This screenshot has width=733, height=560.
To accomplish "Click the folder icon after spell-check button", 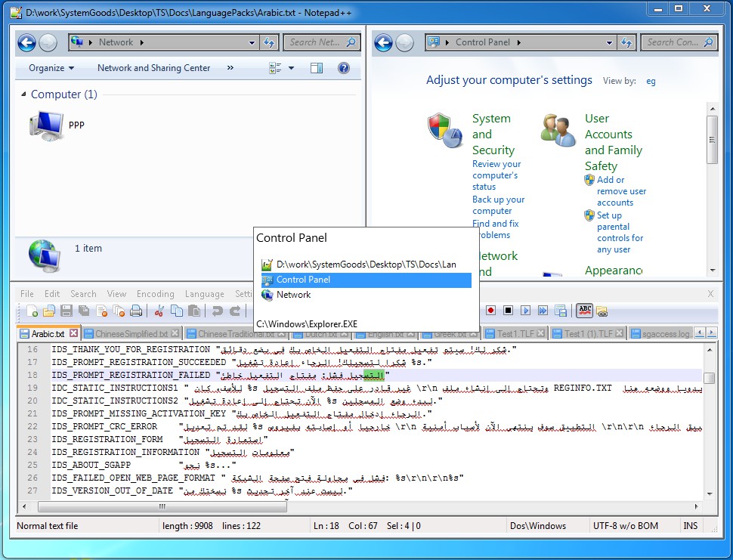I will click(602, 311).
